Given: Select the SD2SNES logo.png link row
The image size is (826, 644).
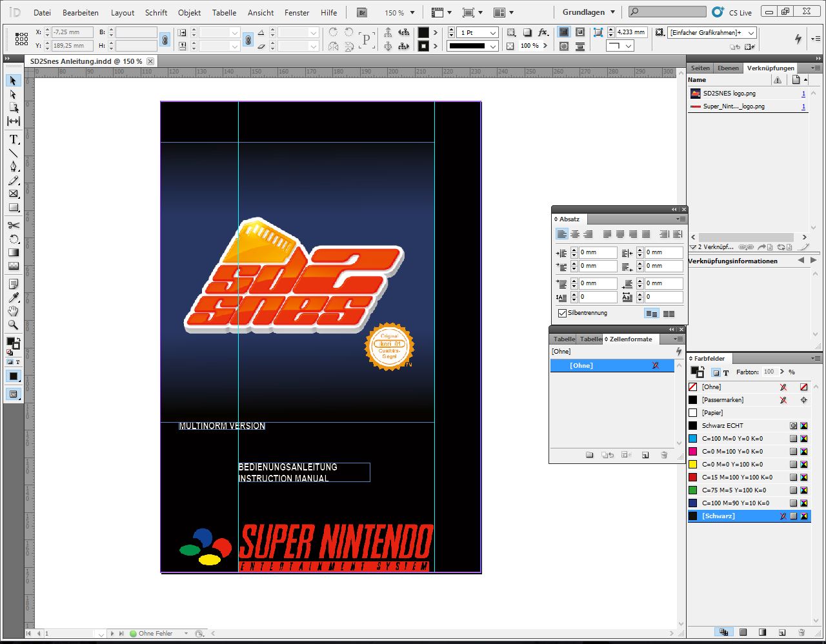Looking at the screenshot, I should click(749, 94).
